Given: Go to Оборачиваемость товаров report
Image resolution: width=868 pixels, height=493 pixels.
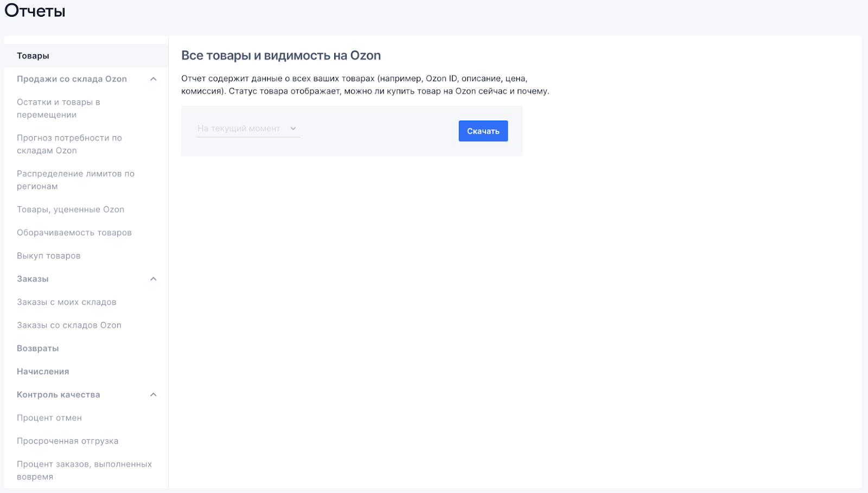Looking at the screenshot, I should point(74,233).
